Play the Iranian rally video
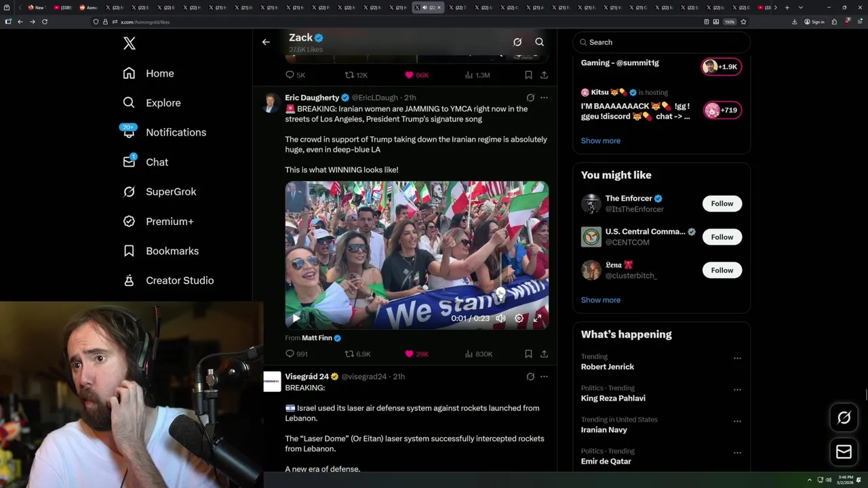This screenshot has height=488, width=868. 296,318
